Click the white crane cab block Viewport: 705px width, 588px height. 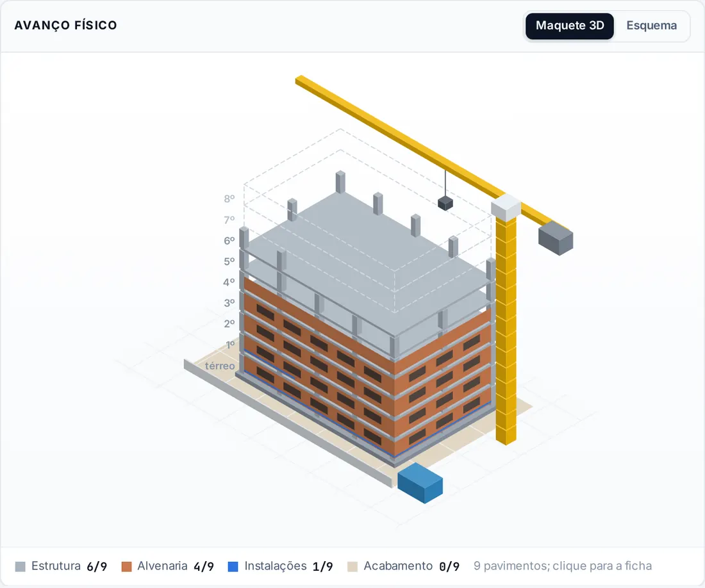pyautogui.click(x=506, y=208)
